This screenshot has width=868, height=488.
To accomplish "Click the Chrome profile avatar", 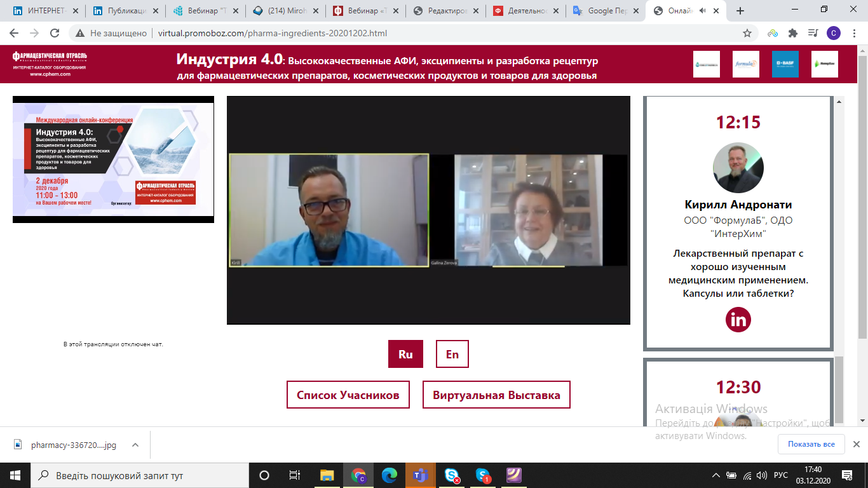I will 833,33.
